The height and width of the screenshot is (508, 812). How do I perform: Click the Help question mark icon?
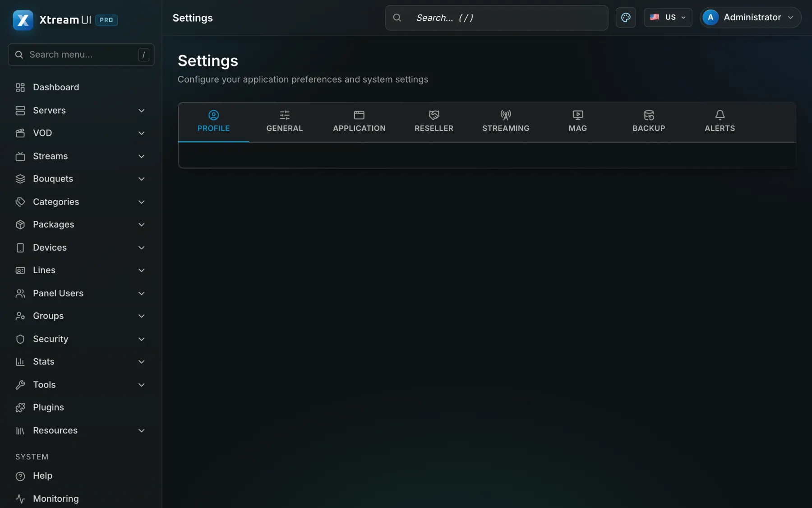tap(20, 476)
